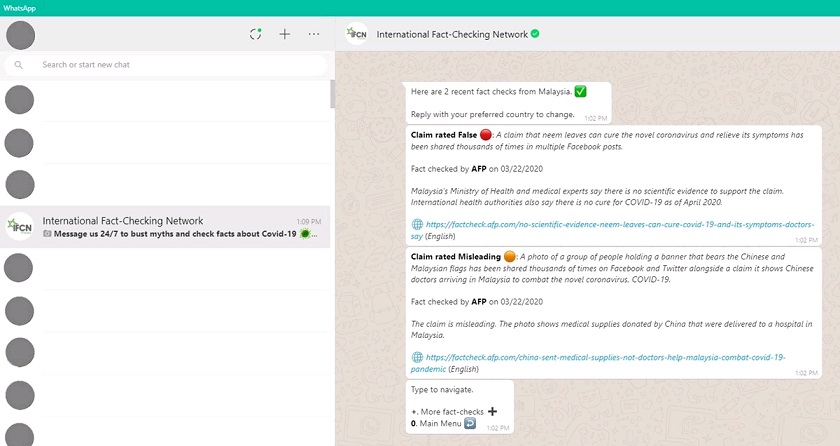Click the return arrow emoji after Main Menu
Image resolution: width=840 pixels, height=446 pixels.
pyautogui.click(x=470, y=423)
